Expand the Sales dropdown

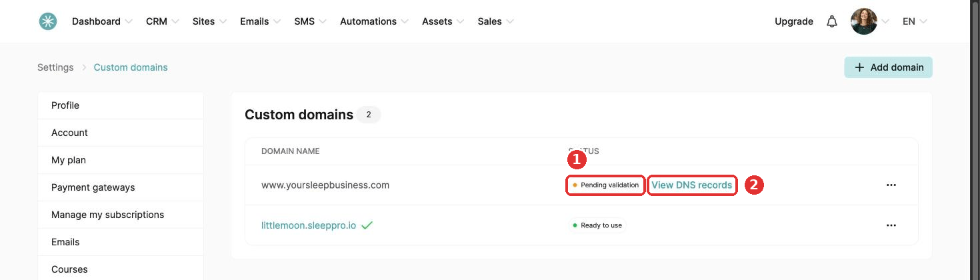pyautogui.click(x=495, y=21)
